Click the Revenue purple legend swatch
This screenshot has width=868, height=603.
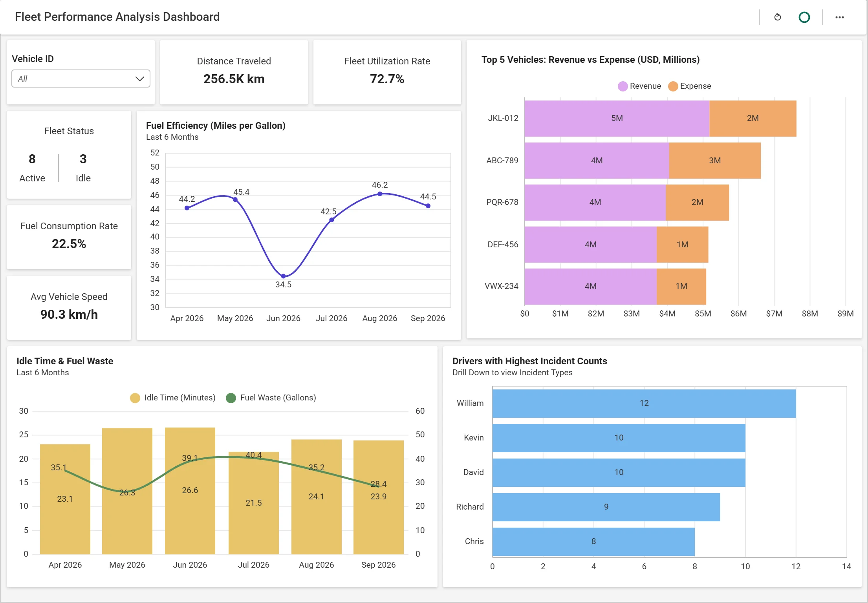(x=623, y=86)
